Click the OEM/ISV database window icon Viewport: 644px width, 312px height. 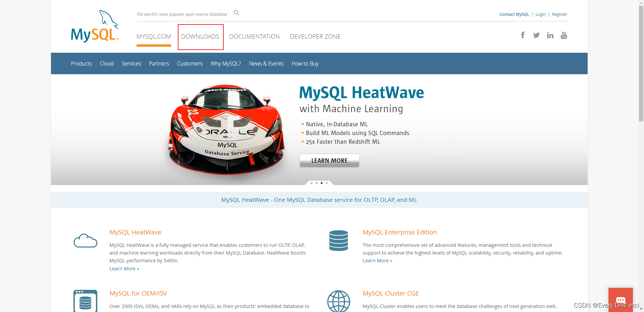click(85, 301)
